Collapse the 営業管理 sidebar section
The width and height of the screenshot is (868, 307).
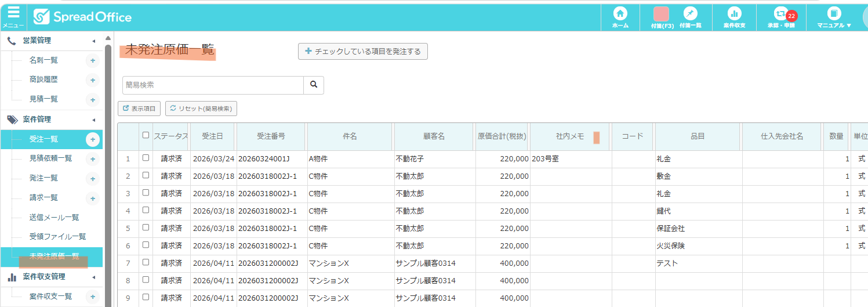pos(93,41)
